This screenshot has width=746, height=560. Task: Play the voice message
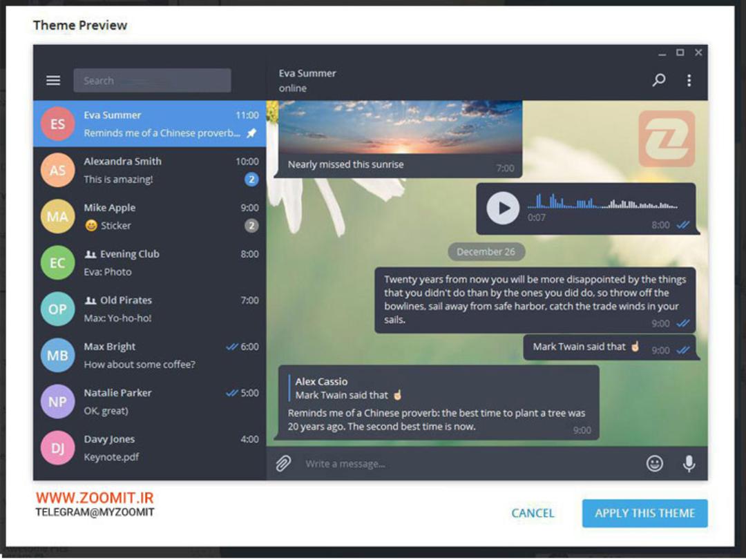click(502, 208)
